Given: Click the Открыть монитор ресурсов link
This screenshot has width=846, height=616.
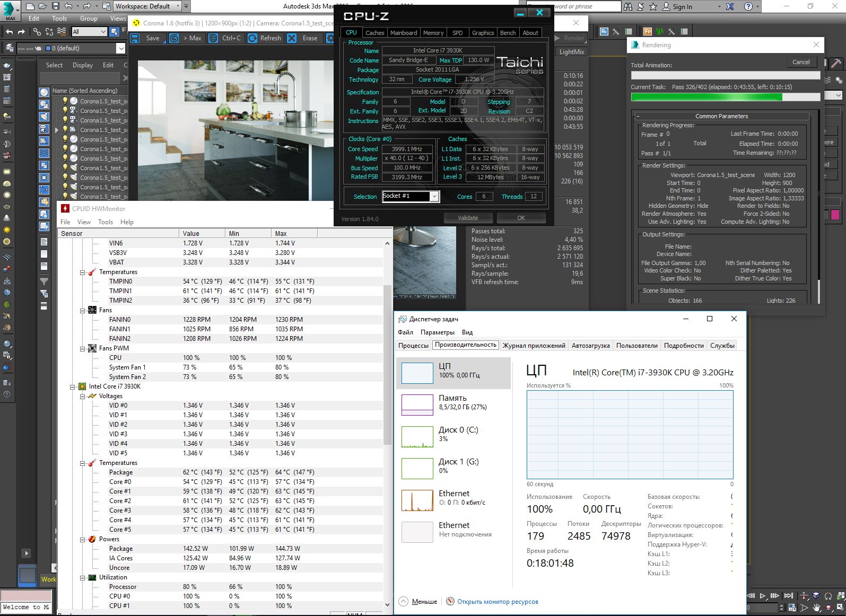Looking at the screenshot, I should [x=498, y=602].
